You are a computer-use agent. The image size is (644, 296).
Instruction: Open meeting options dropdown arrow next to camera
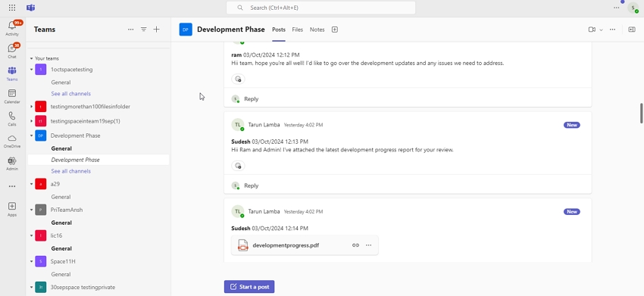coord(602,30)
